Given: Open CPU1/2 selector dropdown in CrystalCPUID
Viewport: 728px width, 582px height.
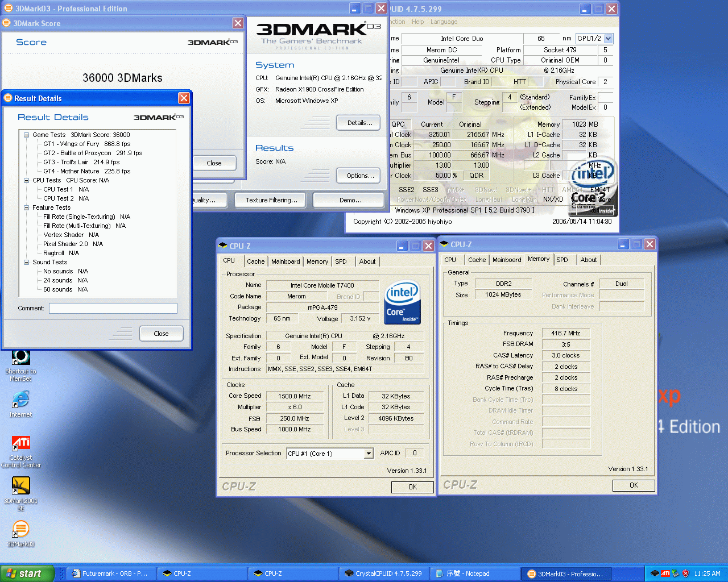Looking at the screenshot, I should pos(608,39).
